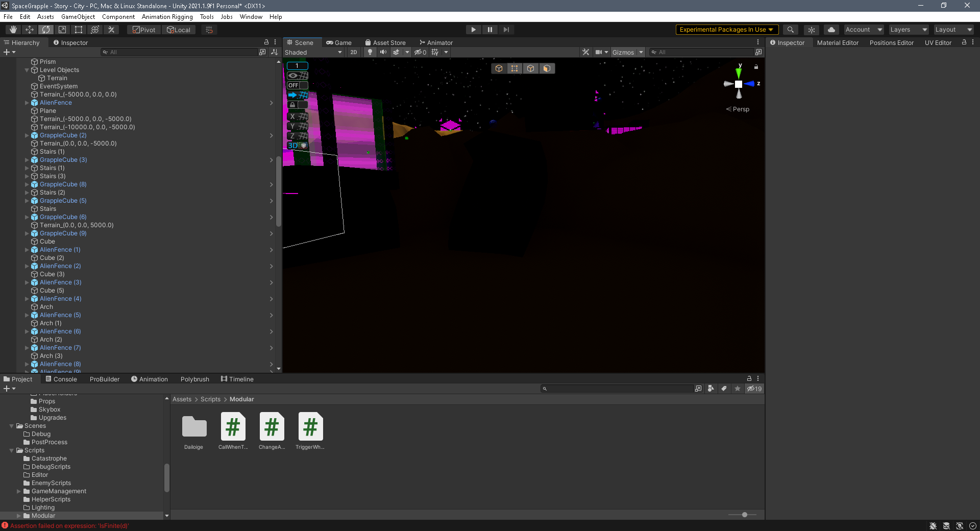
Task: Select the Rotate tool
Action: click(x=46, y=30)
